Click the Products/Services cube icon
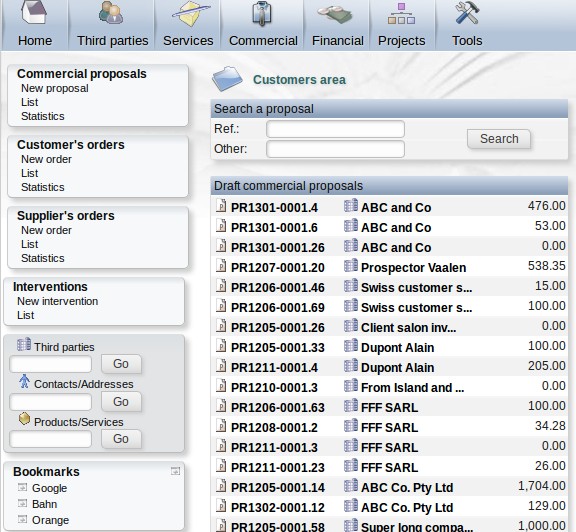 [24, 418]
